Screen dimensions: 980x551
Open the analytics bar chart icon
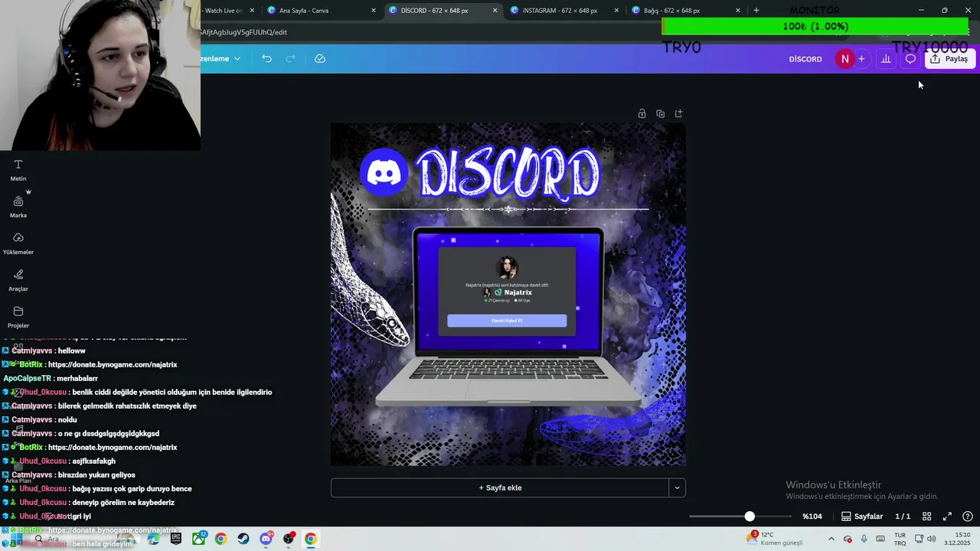[886, 59]
